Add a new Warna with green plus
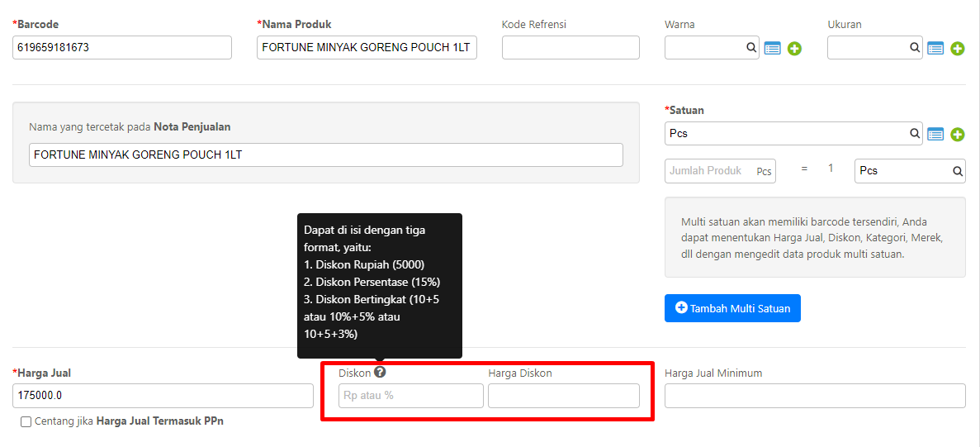This screenshot has width=980, height=447. pos(794,48)
